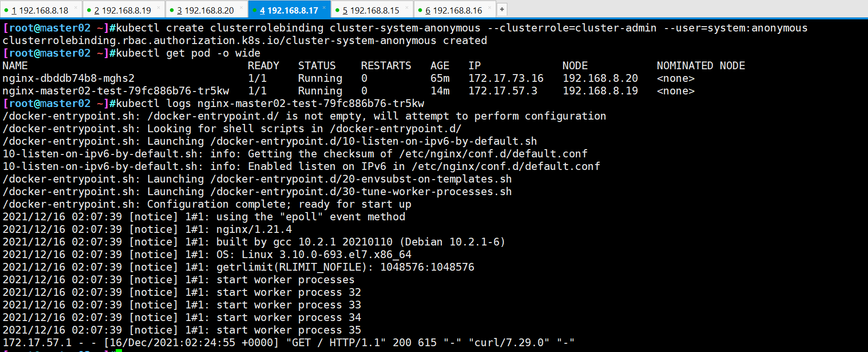
Task: Click 'start worker process 32' line
Action: click(182, 292)
